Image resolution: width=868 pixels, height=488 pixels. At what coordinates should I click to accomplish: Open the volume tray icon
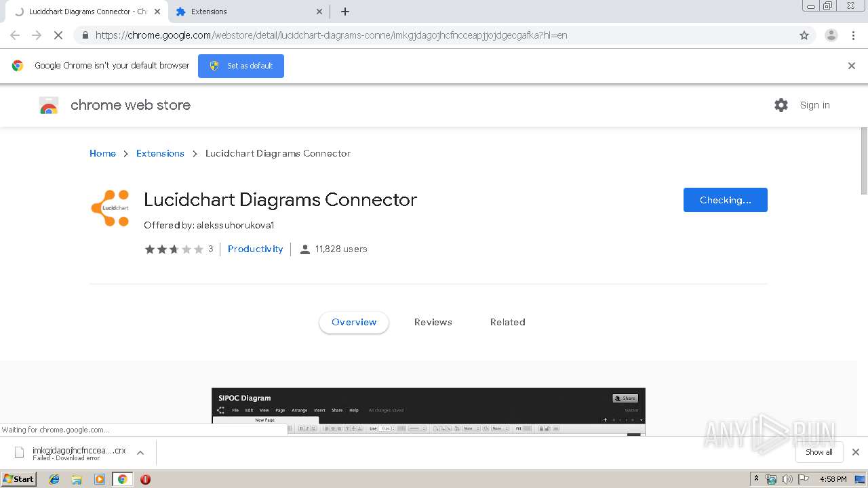[x=787, y=479]
